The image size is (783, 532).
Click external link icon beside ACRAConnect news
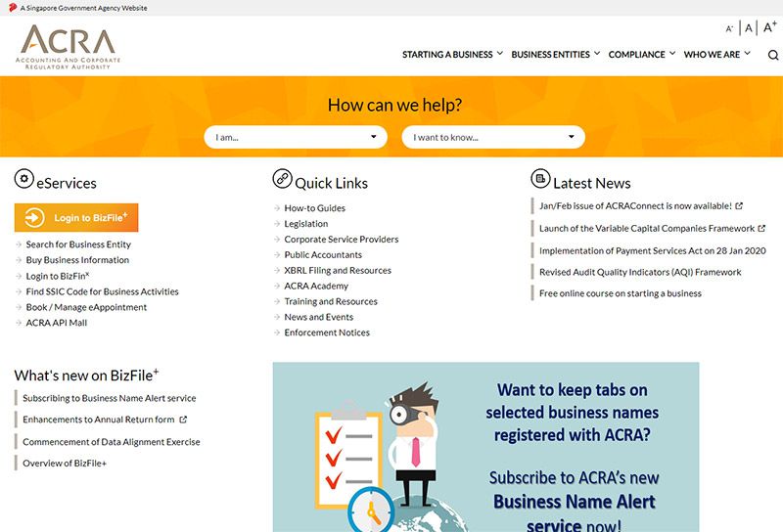pos(739,205)
